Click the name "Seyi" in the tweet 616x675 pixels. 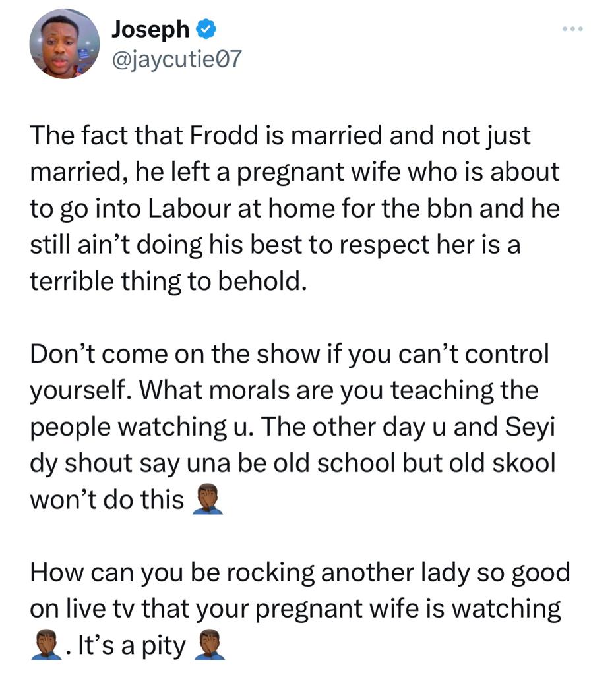click(530, 427)
